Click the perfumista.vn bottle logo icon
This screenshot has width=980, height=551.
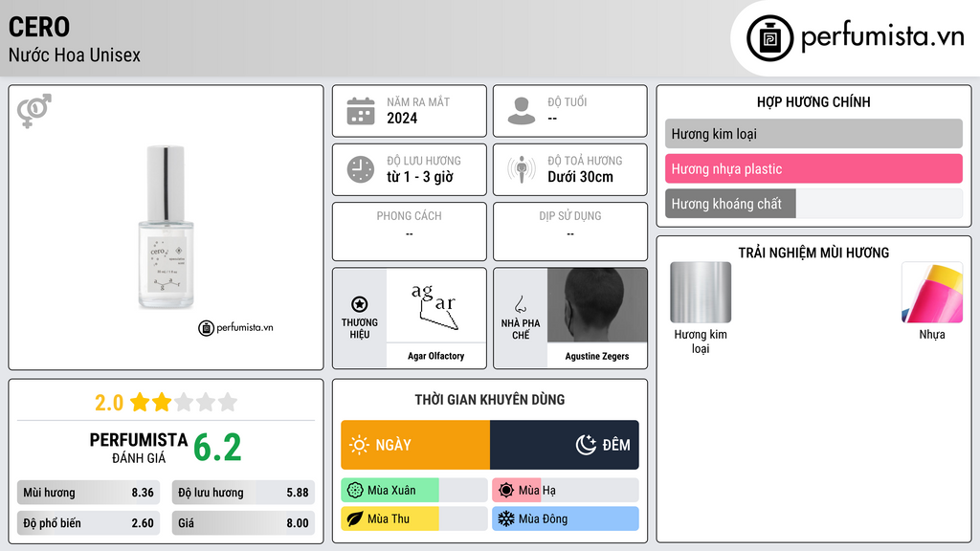pyautogui.click(x=770, y=38)
